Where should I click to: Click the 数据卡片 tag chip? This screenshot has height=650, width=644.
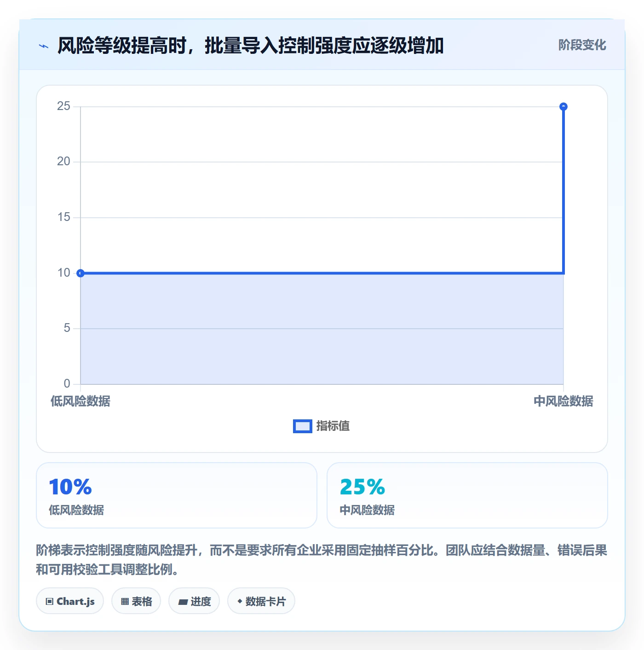(261, 601)
